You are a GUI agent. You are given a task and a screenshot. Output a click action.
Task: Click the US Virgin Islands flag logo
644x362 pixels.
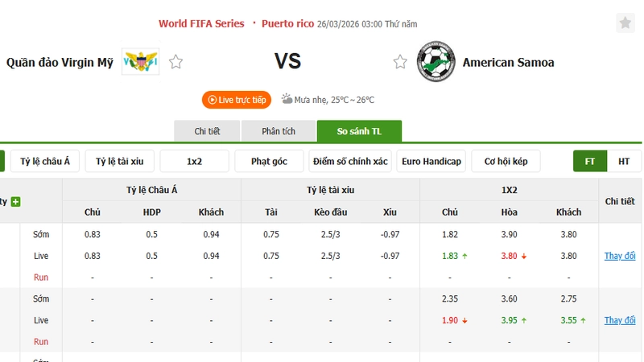(141, 62)
